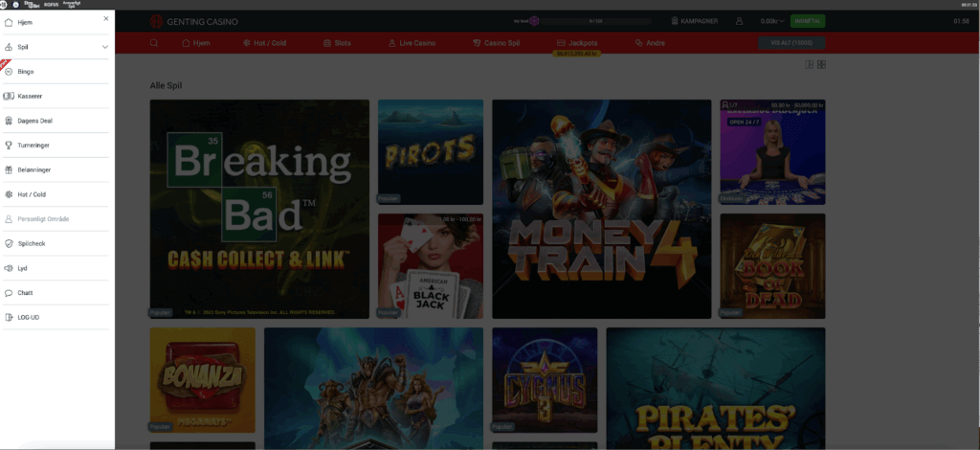Viewport: 980px width, 450px height.
Task: Select Hot / Cold in the red navigation bar
Action: tap(264, 43)
